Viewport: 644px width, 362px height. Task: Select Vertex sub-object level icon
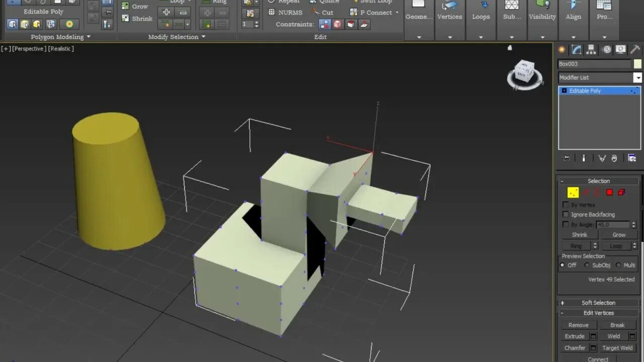point(573,192)
